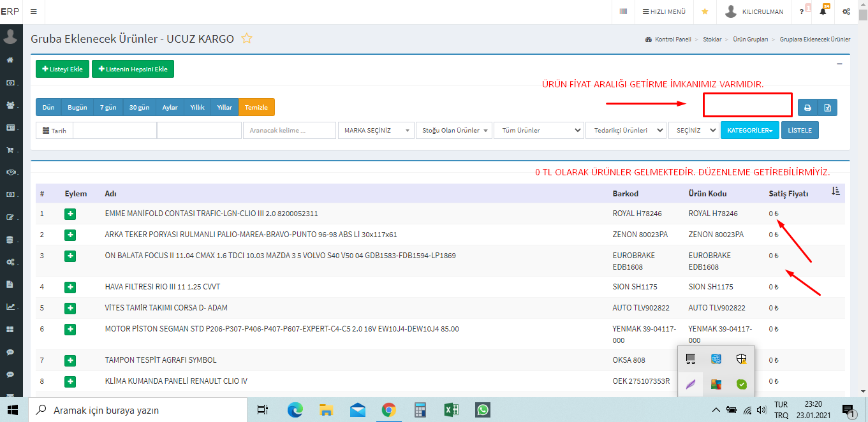Open the KATEGORİLER dropdown button
This screenshot has height=422, width=868.
point(749,130)
